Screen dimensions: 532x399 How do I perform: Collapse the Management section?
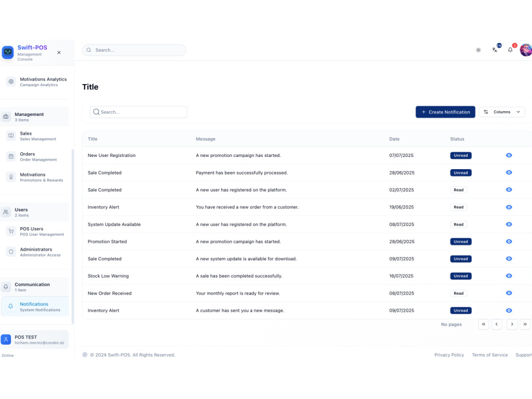click(x=34, y=117)
